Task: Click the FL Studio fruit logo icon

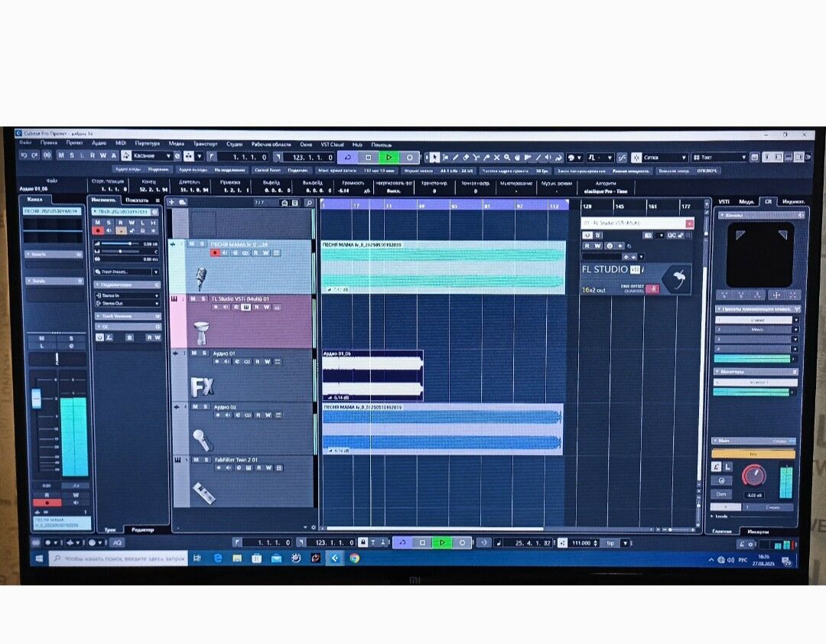Action: pyautogui.click(x=676, y=279)
